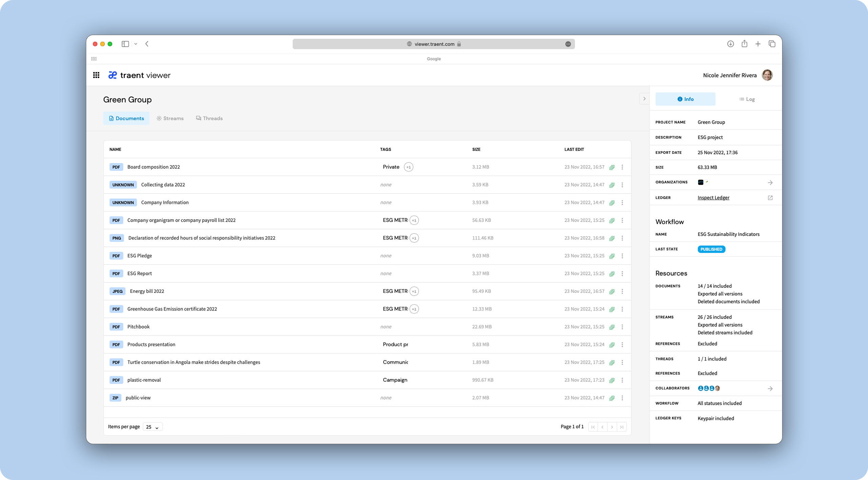Click the Inspect Ledger link

click(x=713, y=198)
